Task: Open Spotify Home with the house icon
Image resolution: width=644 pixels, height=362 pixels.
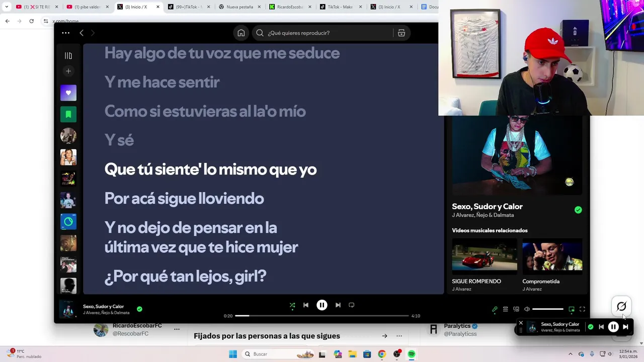Action: tap(241, 33)
